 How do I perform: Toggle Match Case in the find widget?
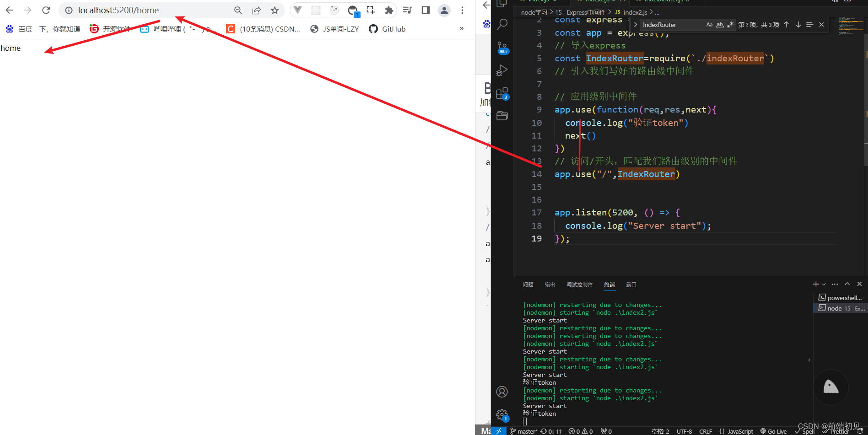coord(709,25)
